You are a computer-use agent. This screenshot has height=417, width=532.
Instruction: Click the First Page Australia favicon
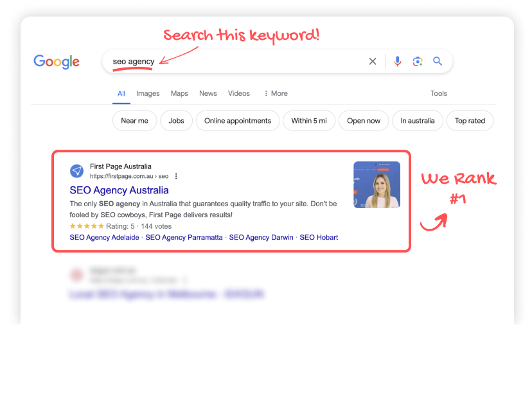76,171
